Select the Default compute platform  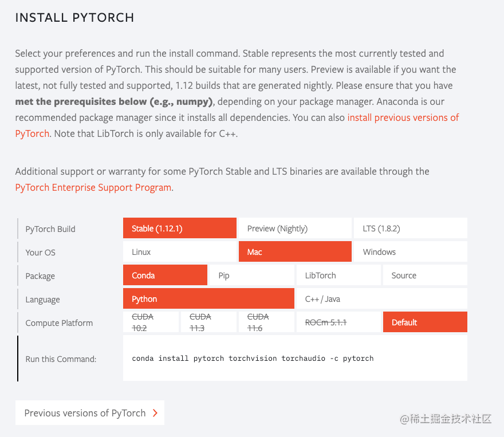424,322
